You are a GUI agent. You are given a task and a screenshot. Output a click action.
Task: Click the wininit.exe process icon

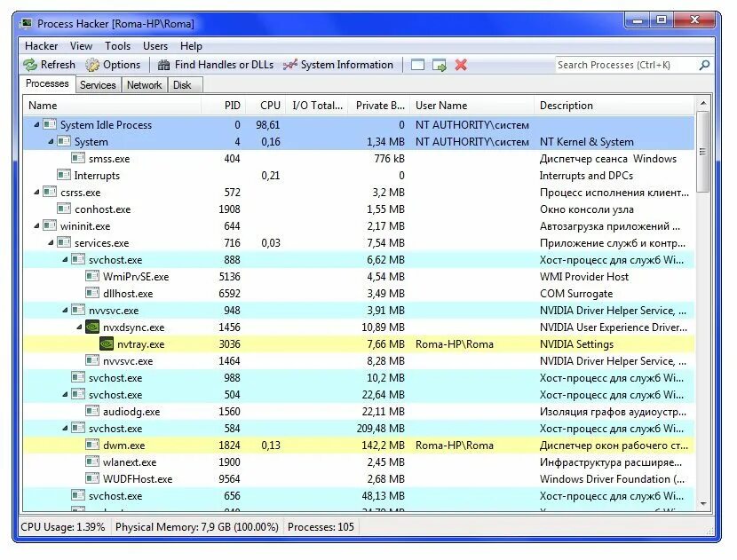click(50, 225)
